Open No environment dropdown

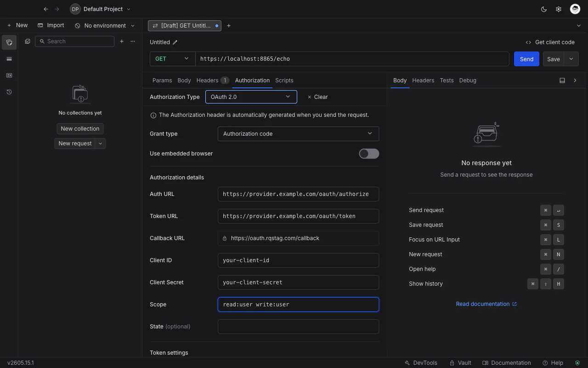point(105,26)
